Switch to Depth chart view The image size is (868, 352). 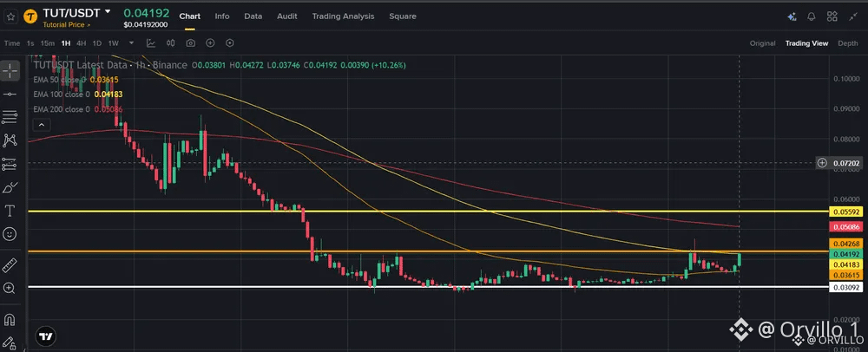coord(848,43)
